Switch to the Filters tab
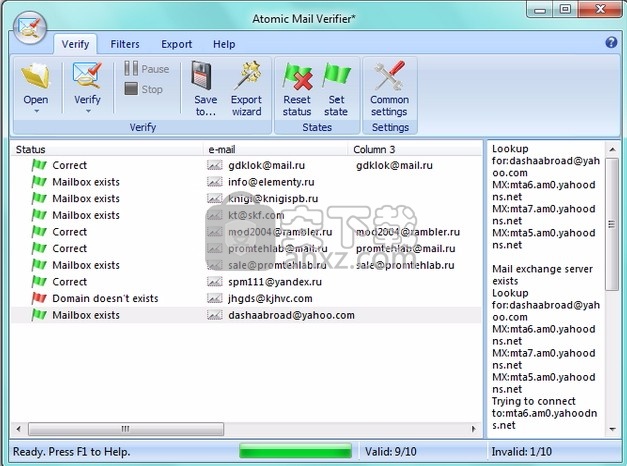This screenshot has width=627, height=466. (x=125, y=44)
